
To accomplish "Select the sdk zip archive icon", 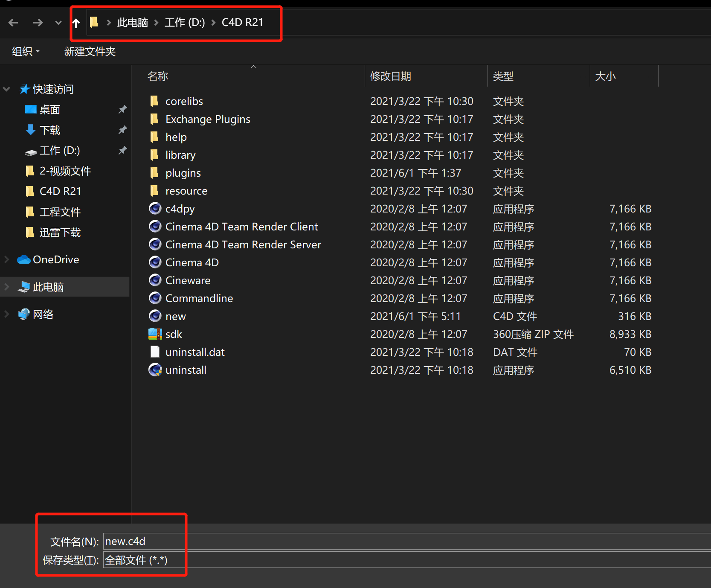I will coord(155,334).
